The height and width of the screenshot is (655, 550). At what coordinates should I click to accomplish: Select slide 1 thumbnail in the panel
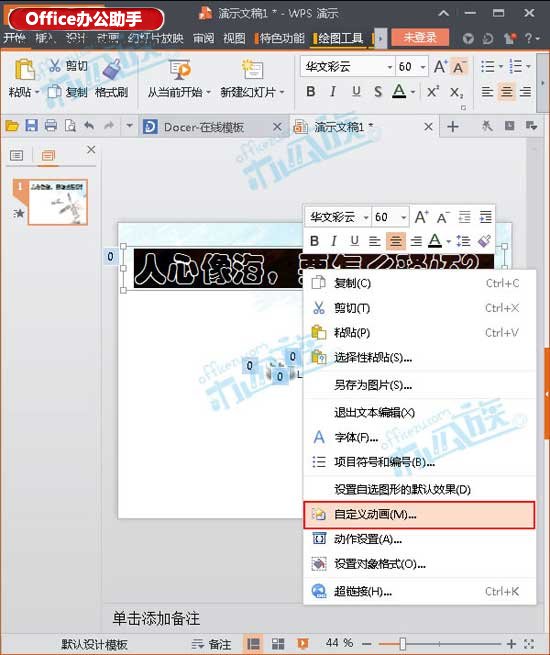58,203
